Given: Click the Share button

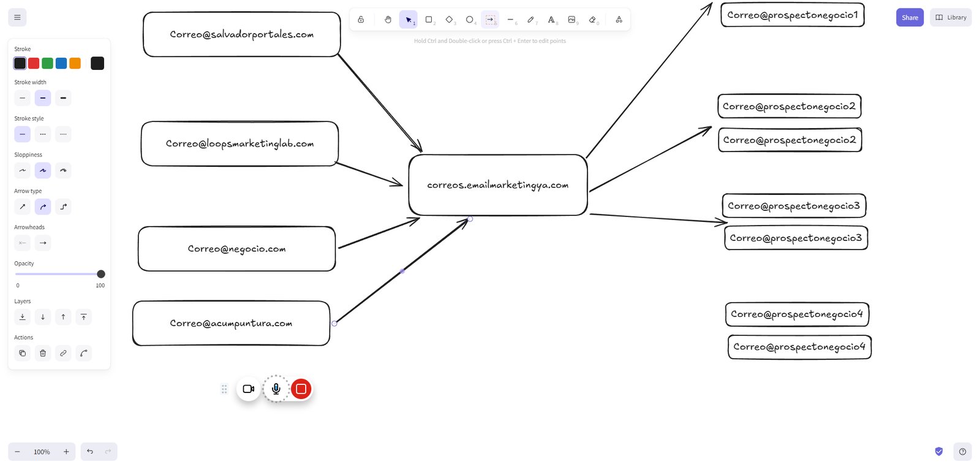Looking at the screenshot, I should [x=910, y=17].
